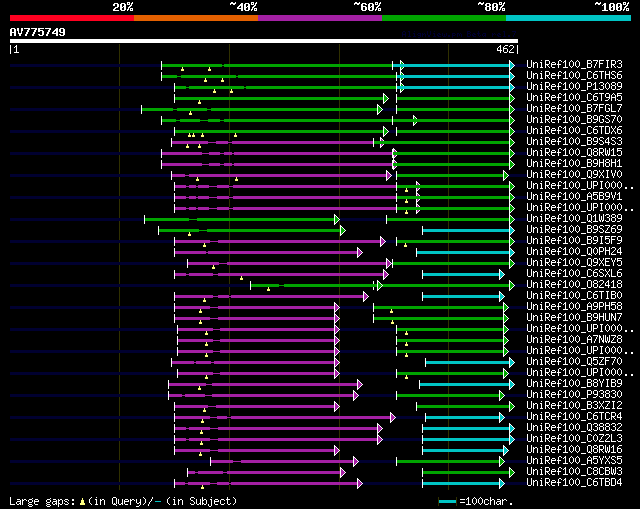
Task: Click the purple alignment segment in Q8RW15 row
Action: 277,153
